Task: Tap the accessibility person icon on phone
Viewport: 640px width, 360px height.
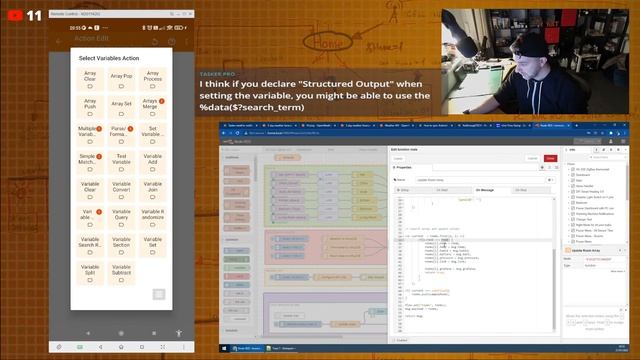Action: click(179, 333)
